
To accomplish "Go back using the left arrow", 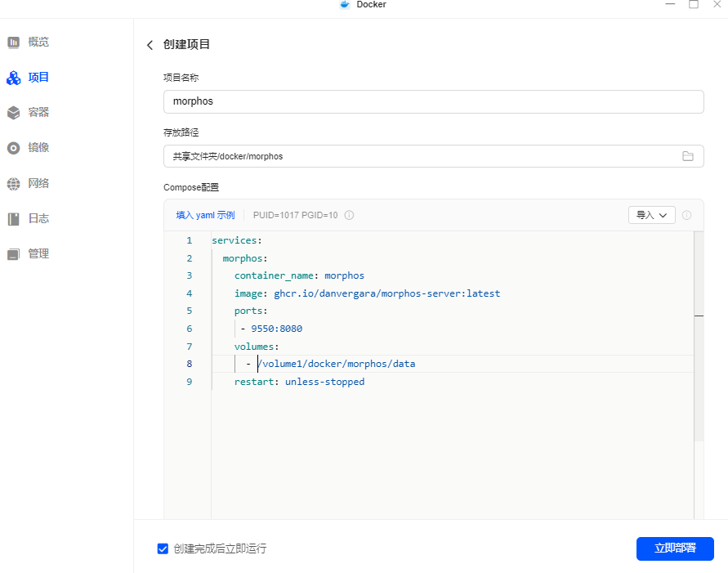I will [x=150, y=45].
